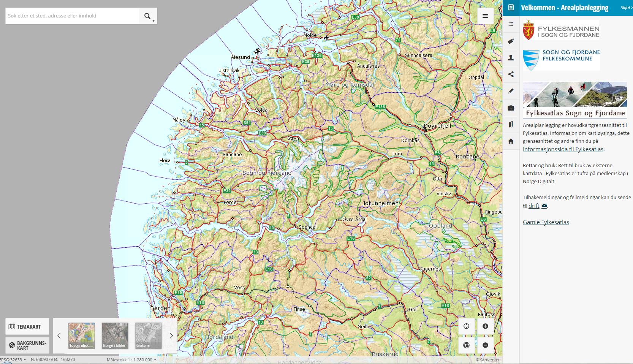The height and width of the screenshot is (364, 633).
Task: Click the Dombås label on the map
Action: click(410, 141)
